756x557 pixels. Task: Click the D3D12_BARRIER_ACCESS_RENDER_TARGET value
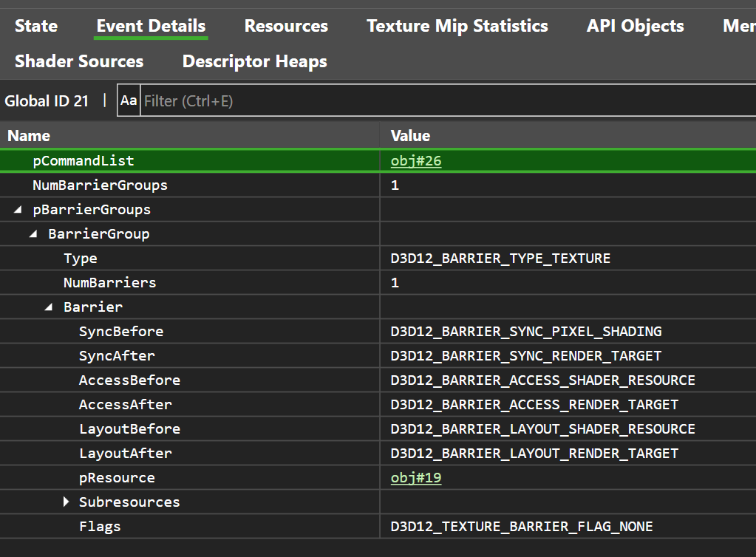534,405
